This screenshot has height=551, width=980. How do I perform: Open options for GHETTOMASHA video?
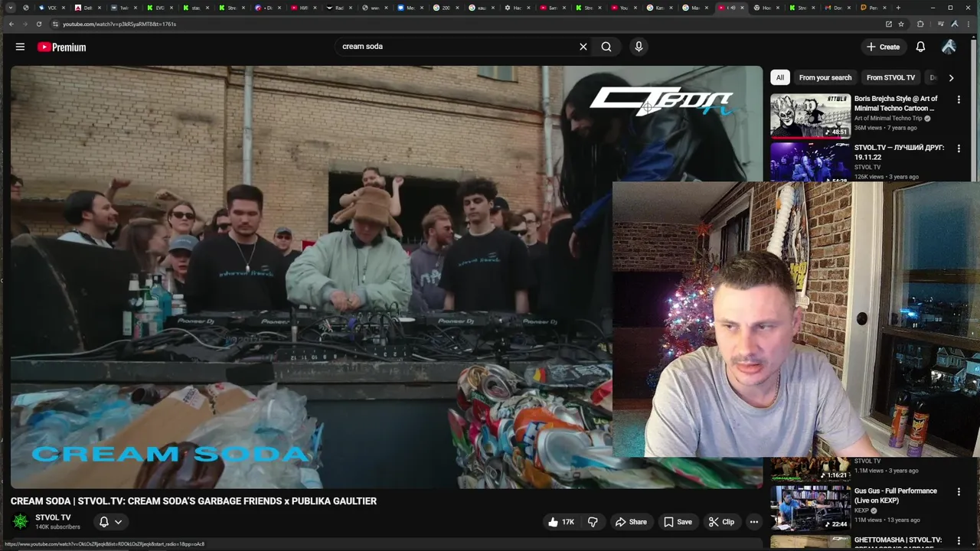pos(959,540)
